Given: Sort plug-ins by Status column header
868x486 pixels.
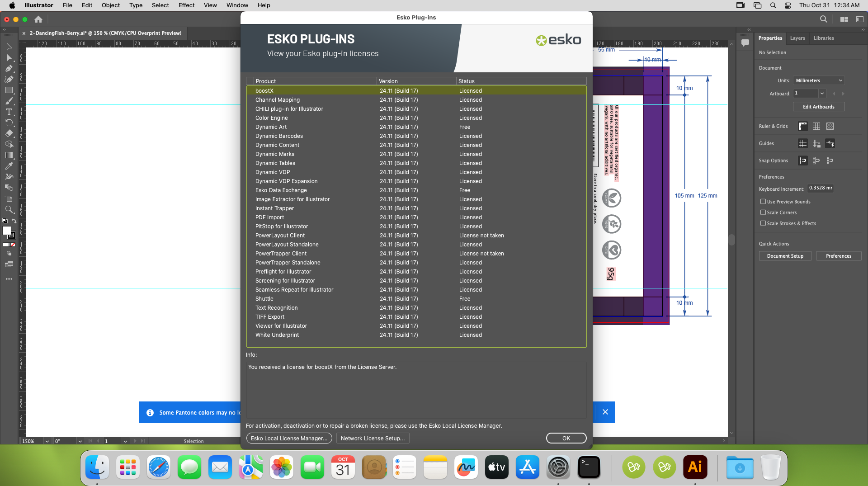Looking at the screenshot, I should pyautogui.click(x=521, y=81).
